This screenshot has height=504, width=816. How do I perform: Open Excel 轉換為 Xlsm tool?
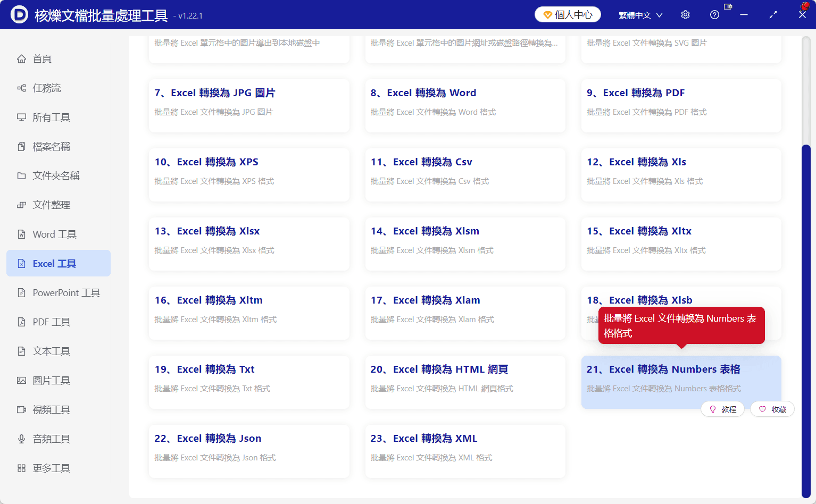point(465,244)
